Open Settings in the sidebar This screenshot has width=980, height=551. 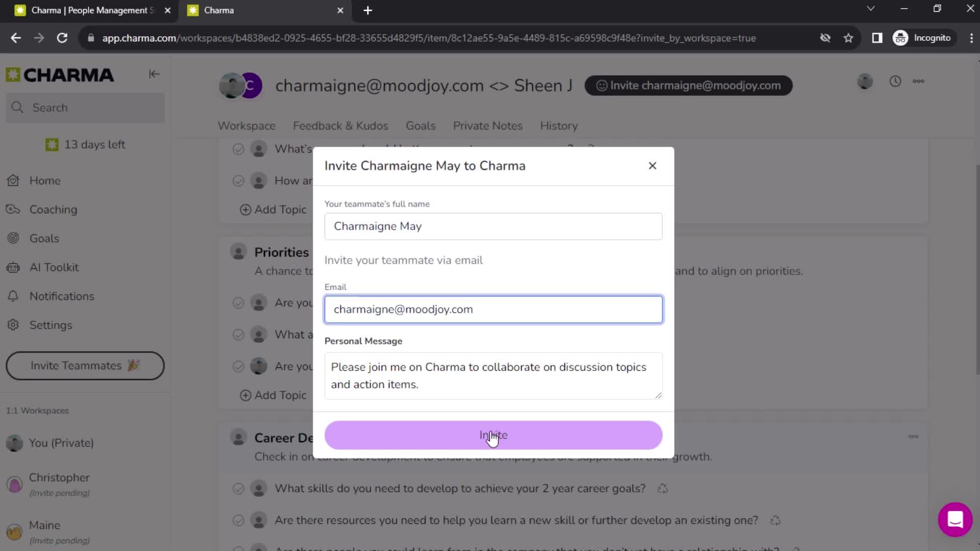50,324
